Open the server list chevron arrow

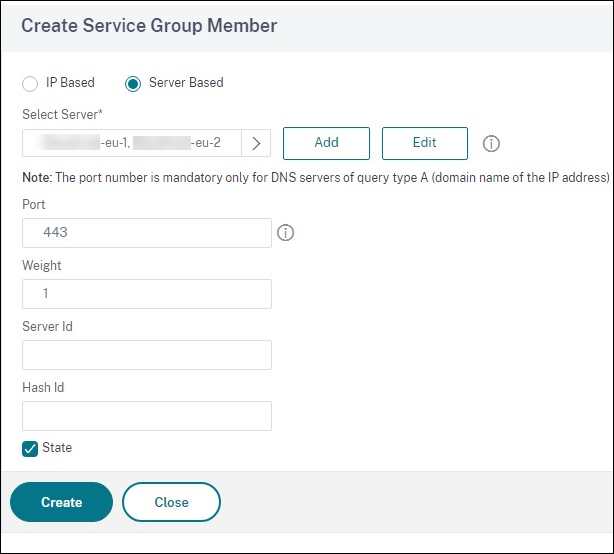[256, 143]
